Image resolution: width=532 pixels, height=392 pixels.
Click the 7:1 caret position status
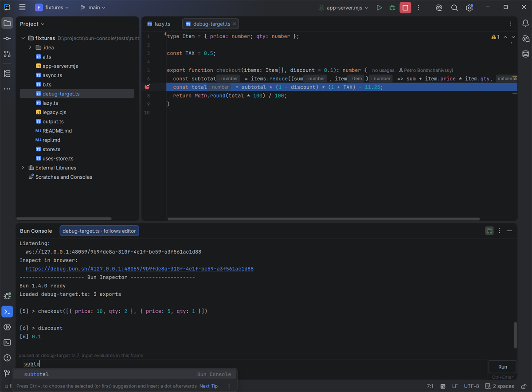coord(430,386)
